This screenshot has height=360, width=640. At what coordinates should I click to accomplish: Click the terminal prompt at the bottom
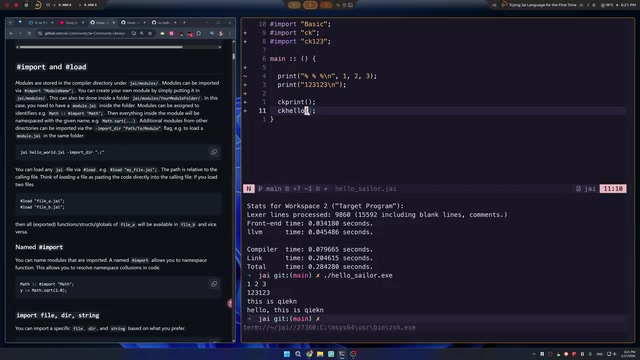283,319
